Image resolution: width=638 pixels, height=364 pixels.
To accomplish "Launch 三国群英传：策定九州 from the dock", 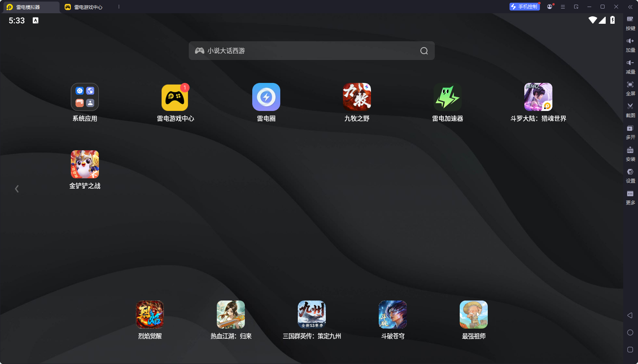I will [312, 315].
